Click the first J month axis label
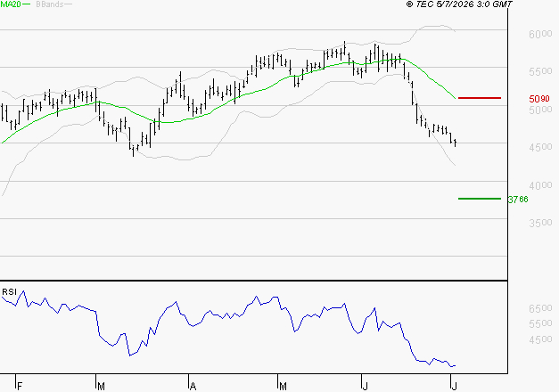The image size is (559, 392). [x=365, y=387]
